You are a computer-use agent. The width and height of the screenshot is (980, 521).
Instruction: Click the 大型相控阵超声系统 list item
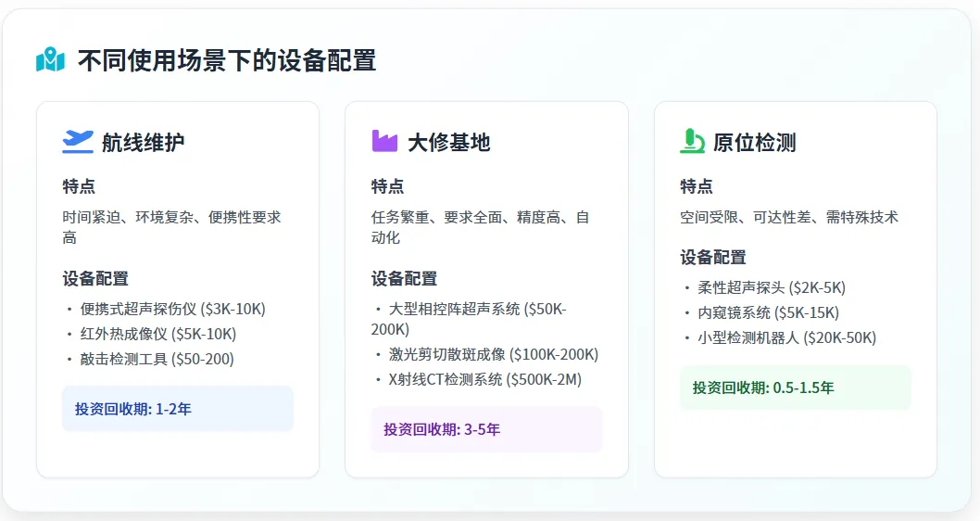477,310
